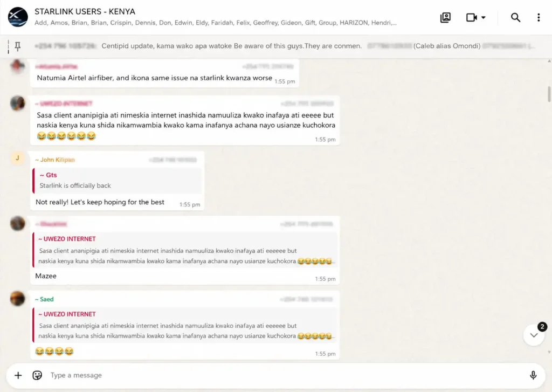Jump to latest messages with down chevron button

coord(534,335)
